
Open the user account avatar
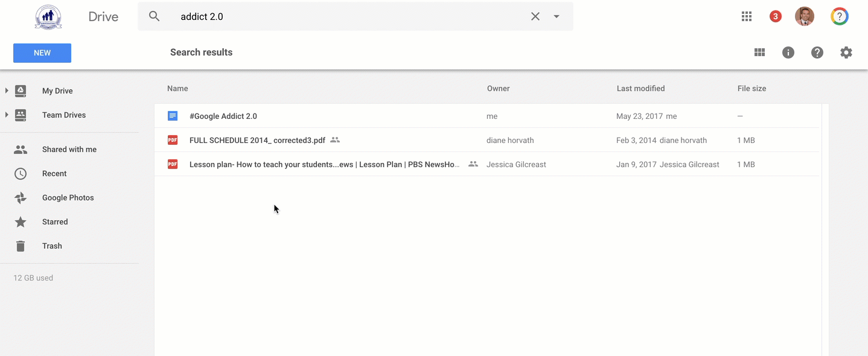click(805, 16)
